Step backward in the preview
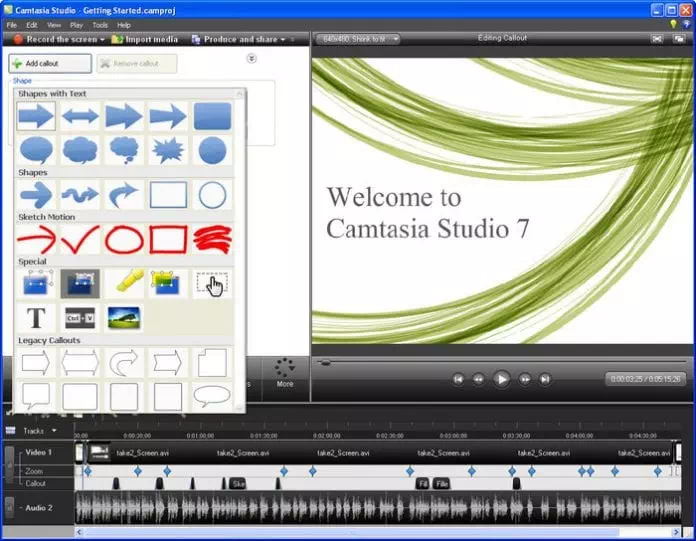696x541 pixels. pyautogui.click(x=478, y=379)
